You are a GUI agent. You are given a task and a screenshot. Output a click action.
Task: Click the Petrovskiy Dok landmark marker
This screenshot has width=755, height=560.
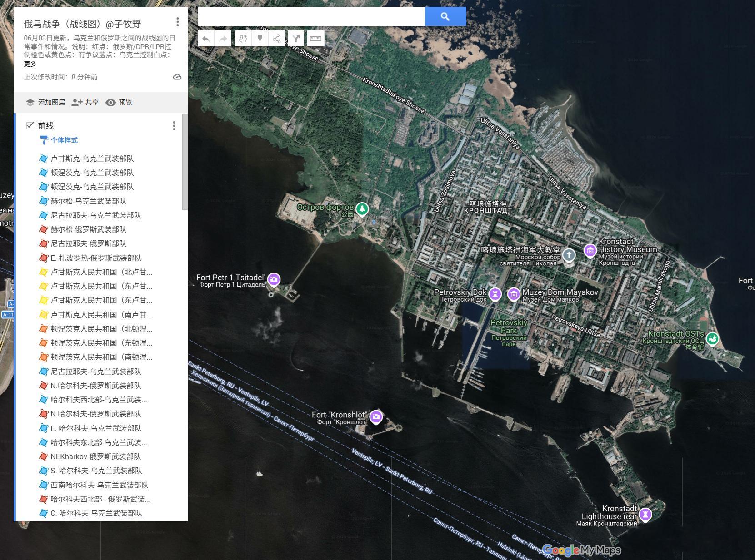495,294
